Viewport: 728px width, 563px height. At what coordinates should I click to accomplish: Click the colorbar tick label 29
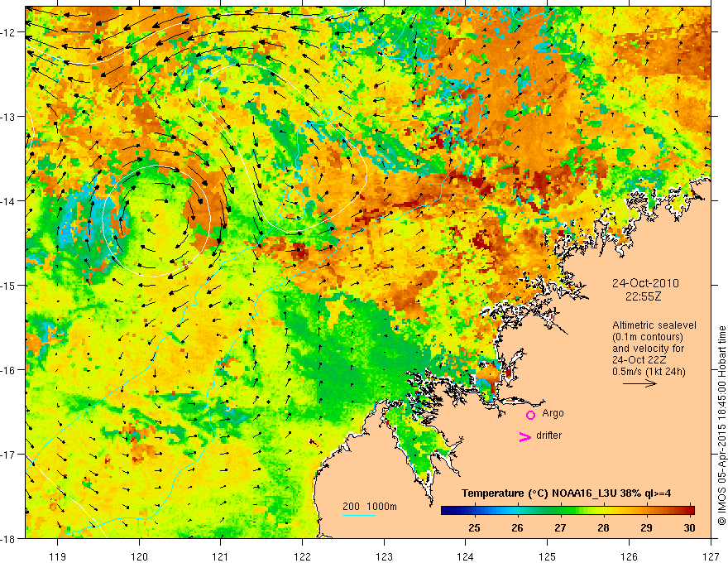[646, 528]
